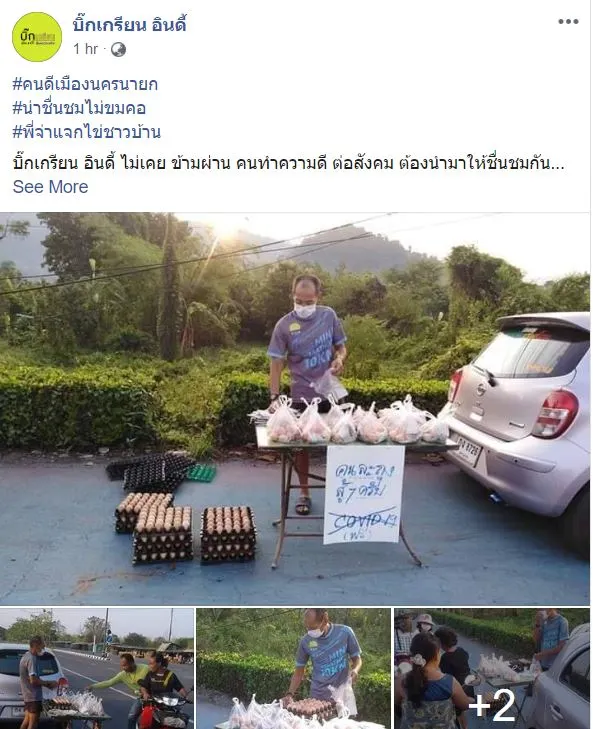
Task: Open the +2 more photos thumbnail
Action: pos(492,669)
